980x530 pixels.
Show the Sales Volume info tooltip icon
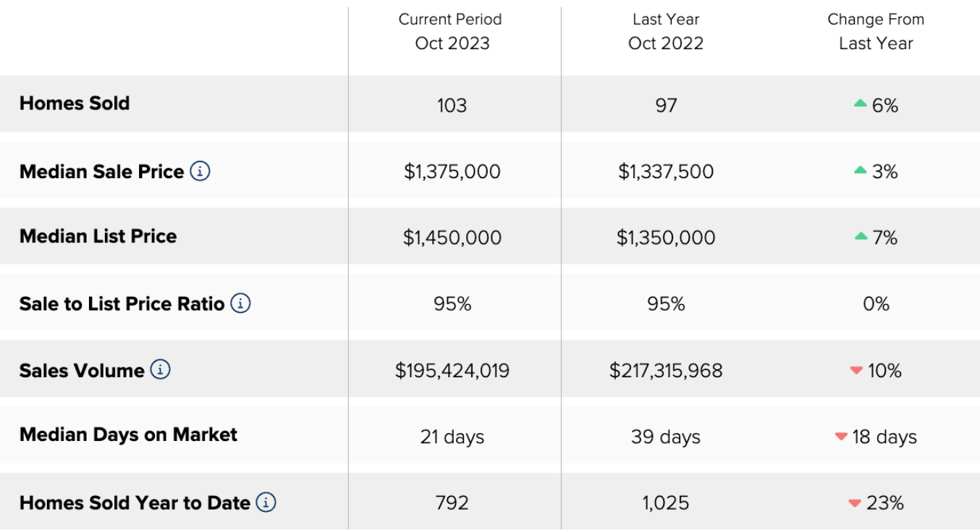[161, 369]
